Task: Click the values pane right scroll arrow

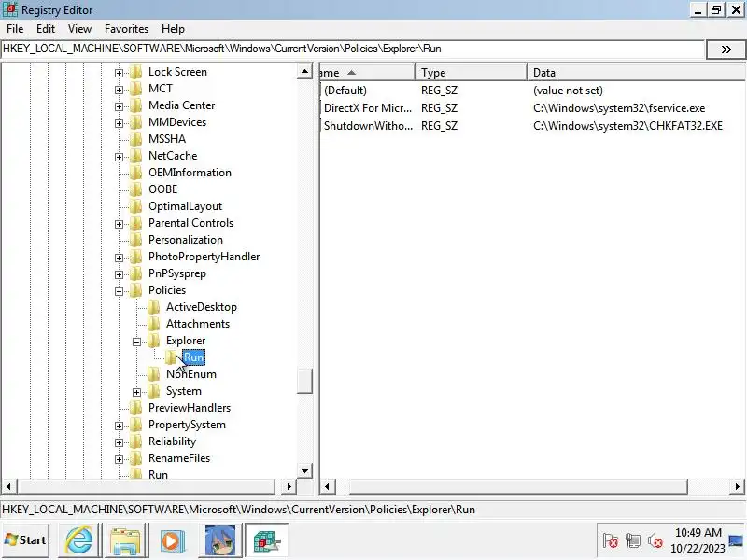Action: coord(737,486)
